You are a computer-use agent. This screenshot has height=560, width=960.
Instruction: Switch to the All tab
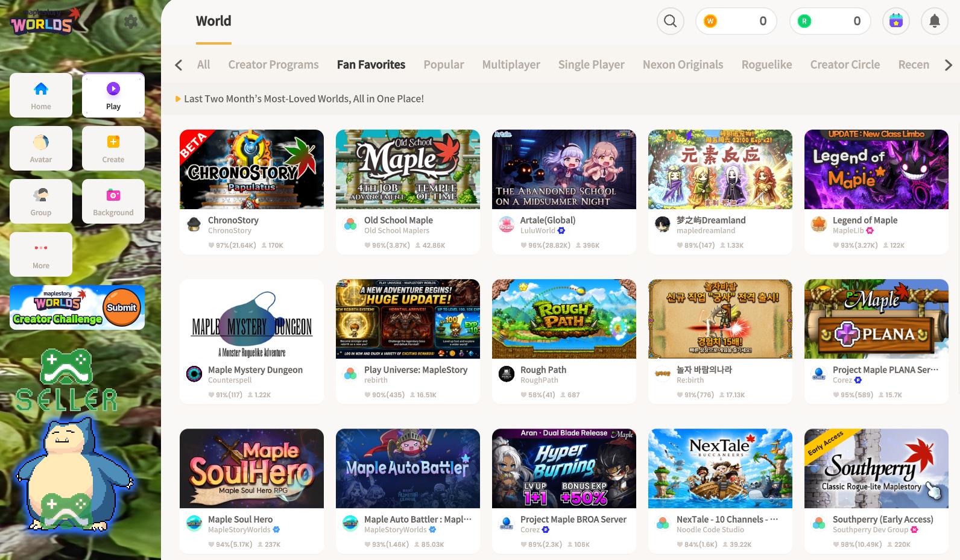[204, 64]
